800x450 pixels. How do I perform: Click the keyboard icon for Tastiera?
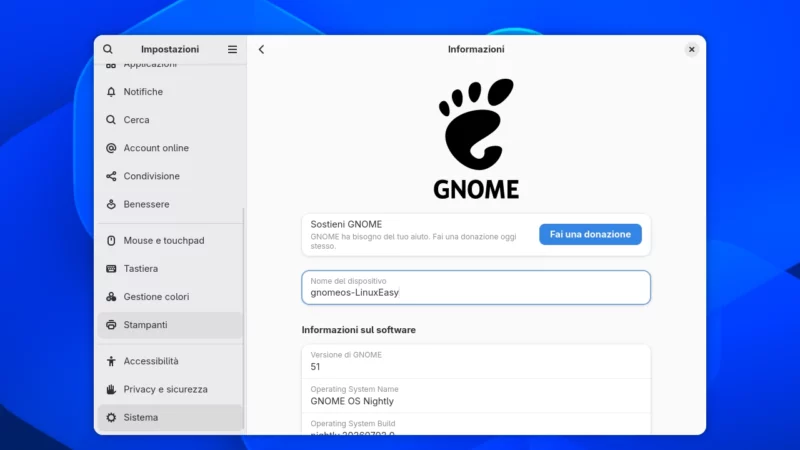point(111,268)
